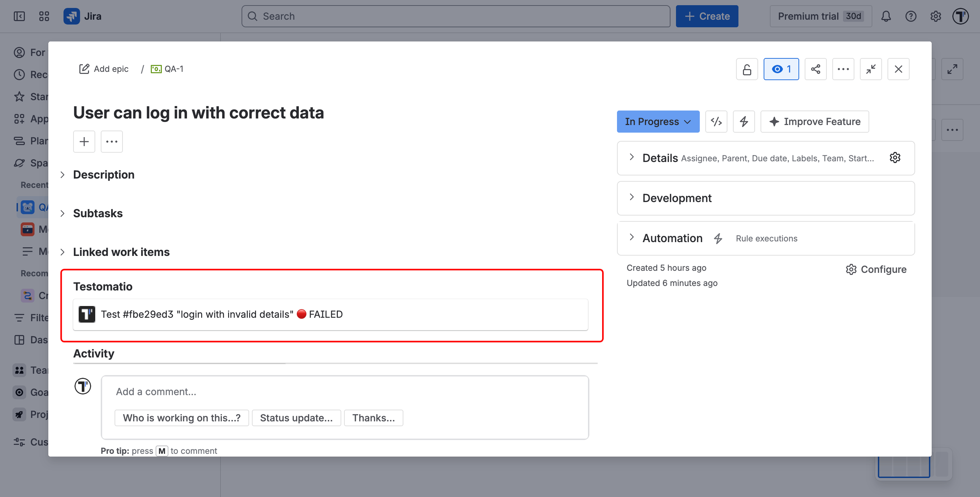Click the Premium trial button
This screenshot has width=980, height=497.
tap(821, 16)
